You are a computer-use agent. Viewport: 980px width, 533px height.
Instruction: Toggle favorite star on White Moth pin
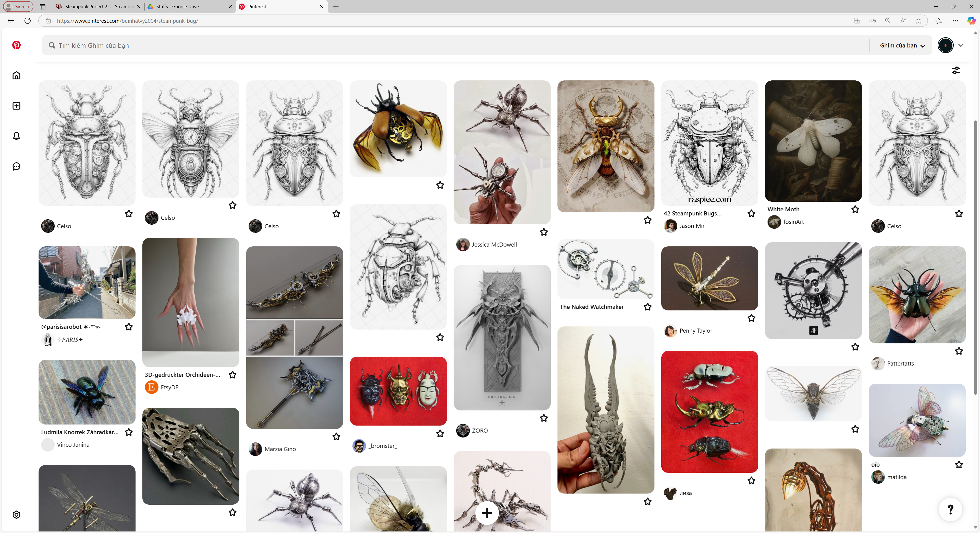point(855,209)
